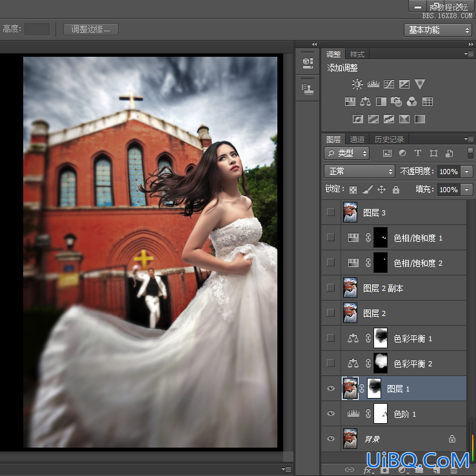Lock all layer attributes

click(396, 190)
